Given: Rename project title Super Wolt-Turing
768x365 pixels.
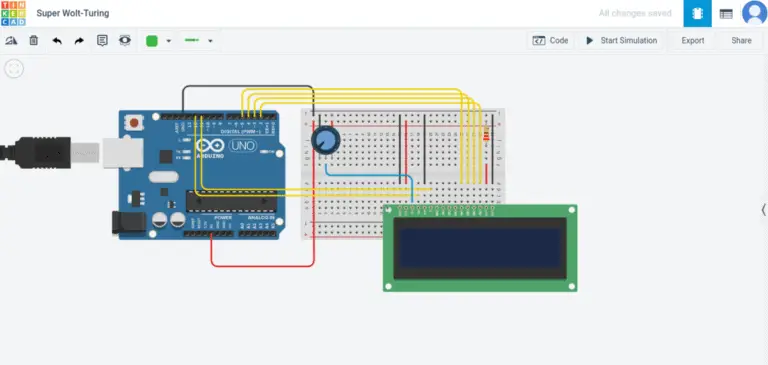Looking at the screenshot, I should point(73,13).
